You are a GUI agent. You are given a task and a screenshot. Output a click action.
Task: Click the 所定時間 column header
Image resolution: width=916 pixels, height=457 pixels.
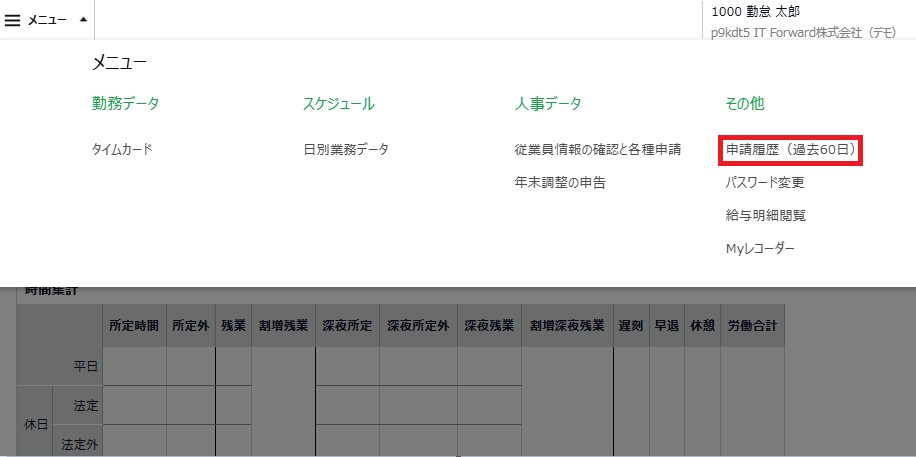(134, 326)
